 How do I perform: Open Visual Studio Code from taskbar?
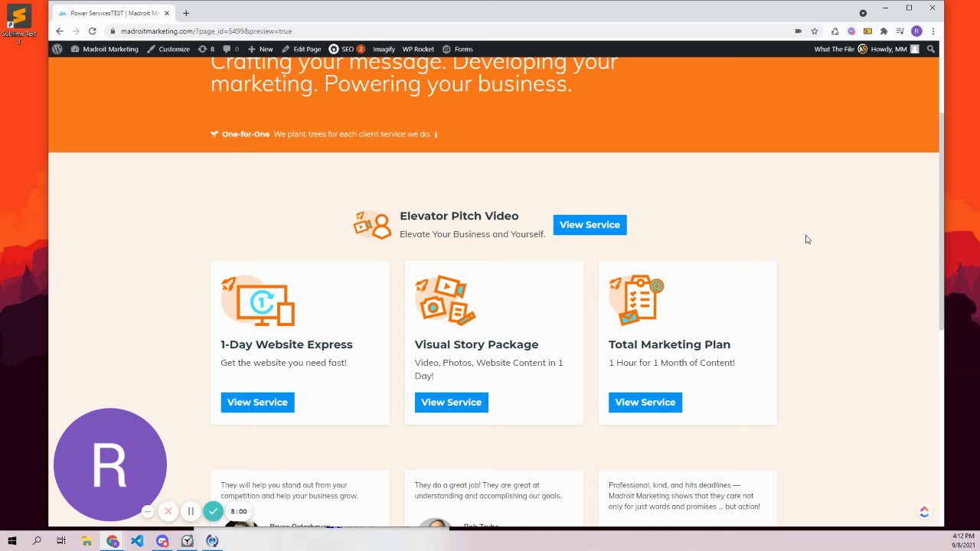pos(137,541)
